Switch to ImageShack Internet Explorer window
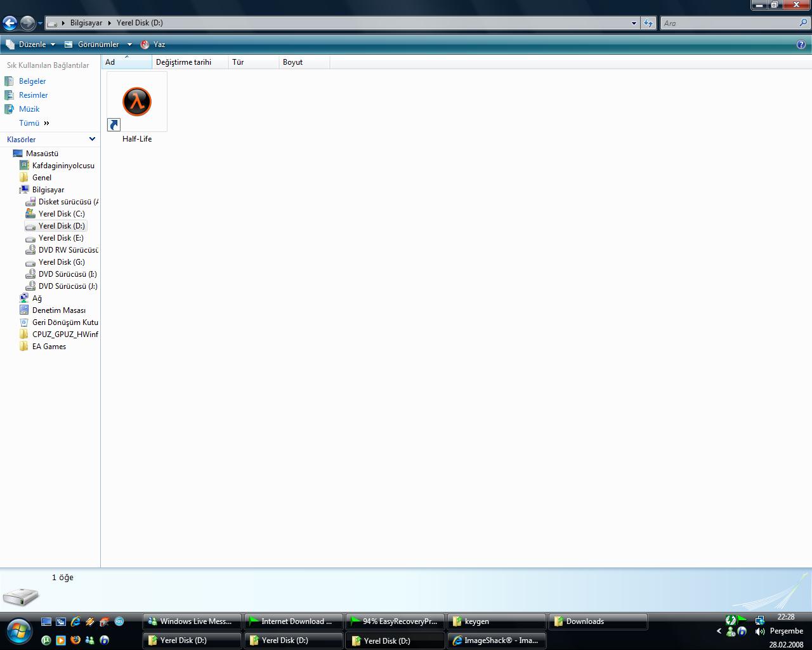812x650 pixels. tap(497, 640)
